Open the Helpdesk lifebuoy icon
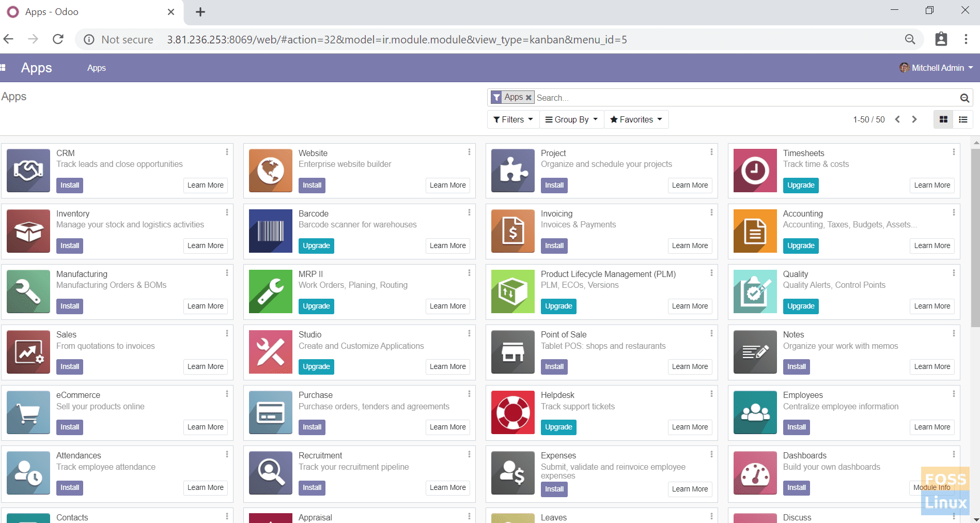This screenshot has width=980, height=523. 513,412
